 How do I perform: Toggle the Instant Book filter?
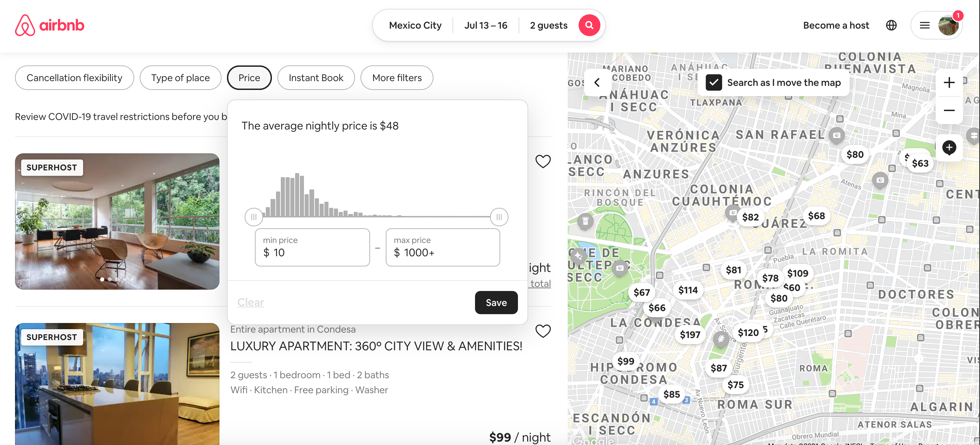click(x=316, y=78)
